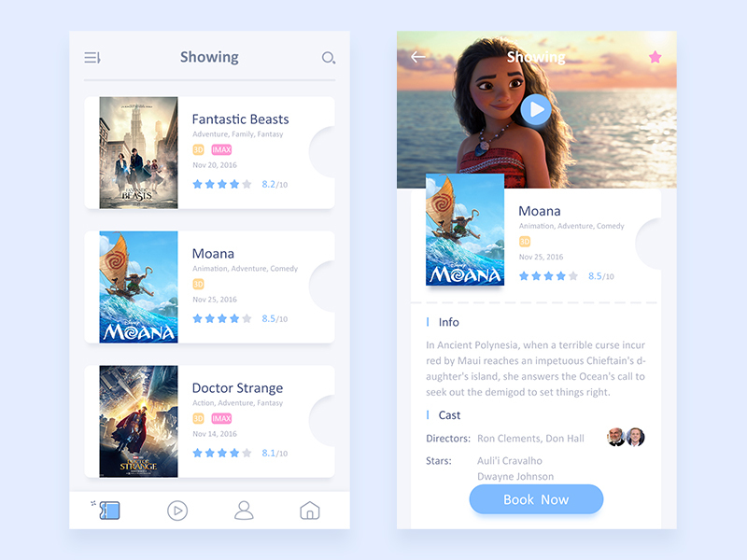The height and width of the screenshot is (560, 747).
Task: Tap the IMAX badge on Fantastic Beasts
Action: click(221, 149)
